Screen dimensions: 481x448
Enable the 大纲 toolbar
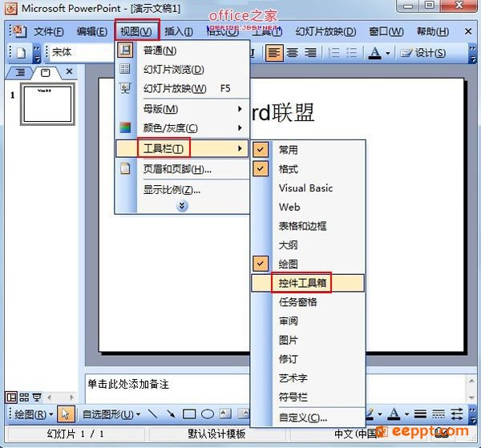click(308, 244)
